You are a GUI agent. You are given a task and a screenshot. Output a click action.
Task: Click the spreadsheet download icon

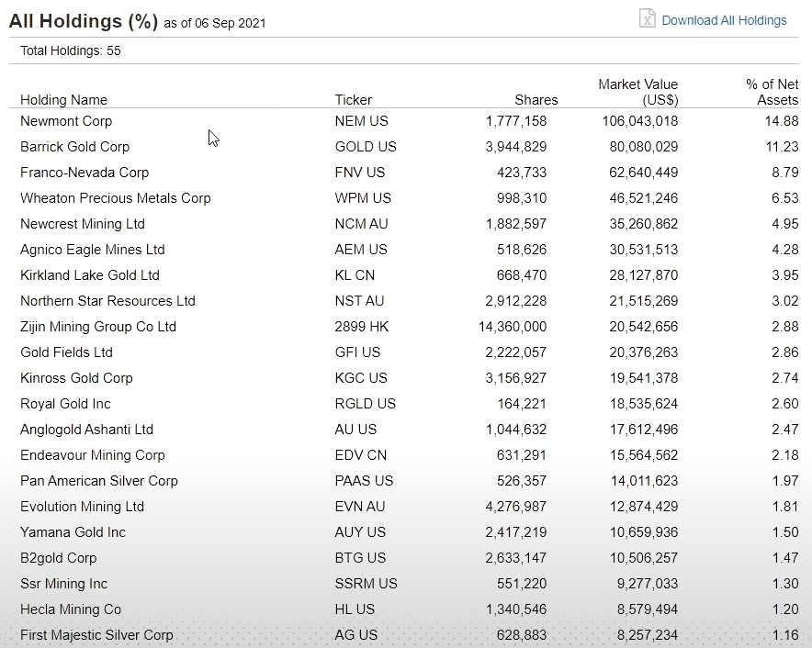tap(648, 18)
